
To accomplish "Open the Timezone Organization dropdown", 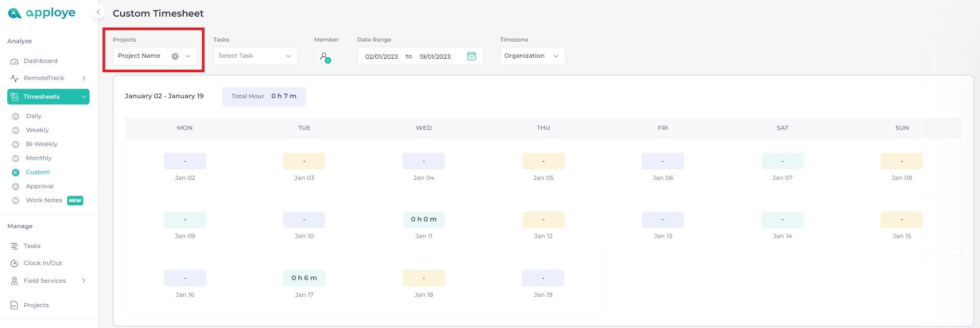I will click(532, 56).
